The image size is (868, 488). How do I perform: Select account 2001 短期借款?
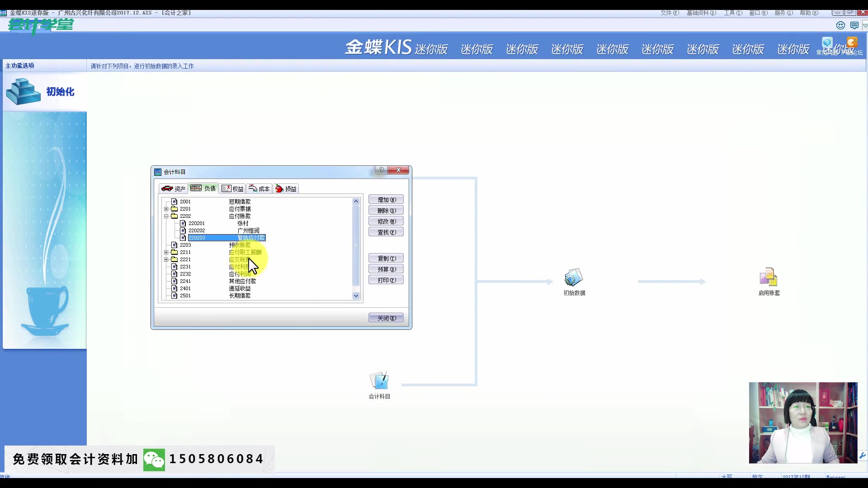tap(215, 202)
